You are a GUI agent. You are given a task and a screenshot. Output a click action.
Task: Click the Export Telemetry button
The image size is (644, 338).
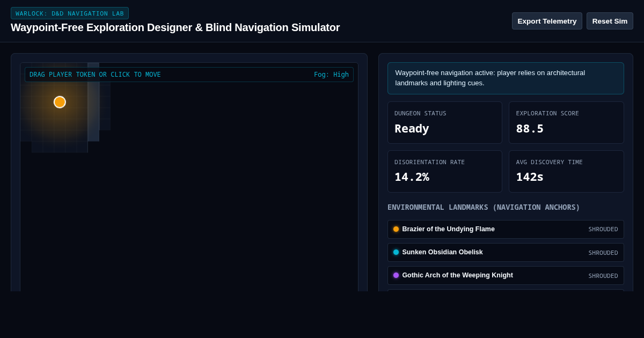[x=547, y=21]
